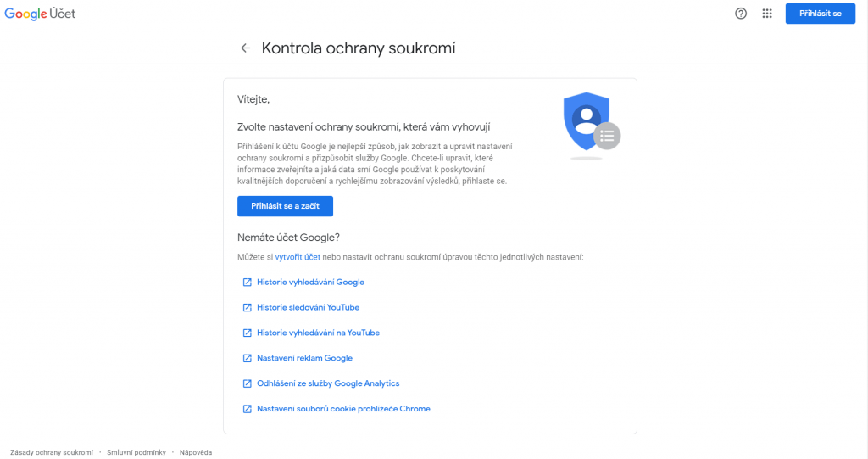
Task: Click the Přihlásit se button at top right
Action: 820,14
